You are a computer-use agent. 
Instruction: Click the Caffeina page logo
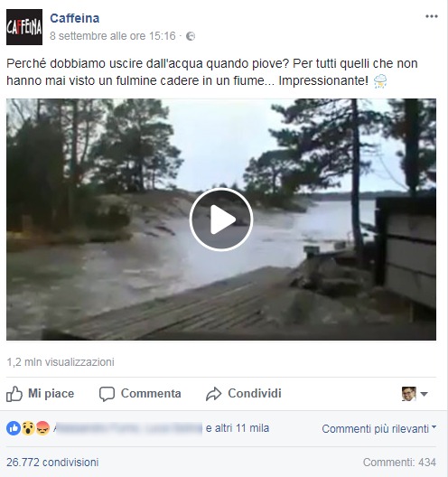24,27
